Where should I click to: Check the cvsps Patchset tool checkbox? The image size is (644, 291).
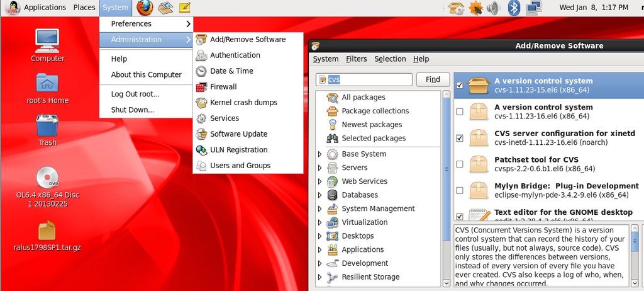pos(460,164)
